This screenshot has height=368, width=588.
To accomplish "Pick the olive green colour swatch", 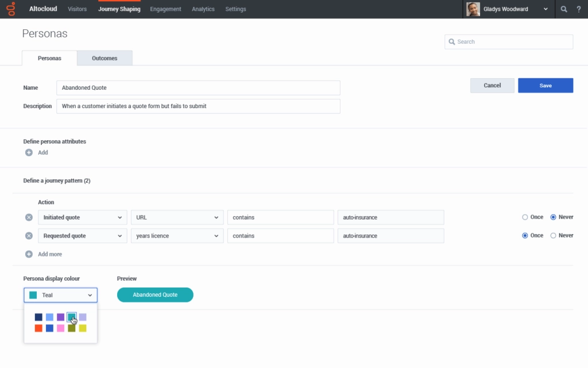I will click(72, 328).
